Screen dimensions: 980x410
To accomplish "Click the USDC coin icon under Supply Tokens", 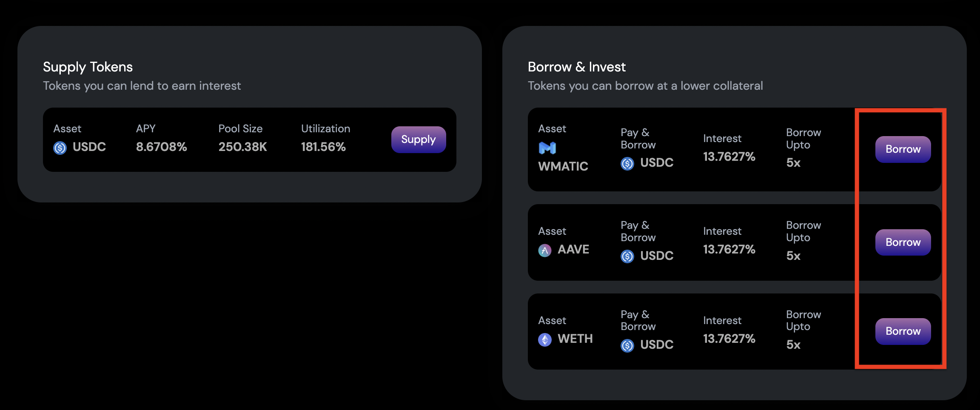I will click(60, 148).
